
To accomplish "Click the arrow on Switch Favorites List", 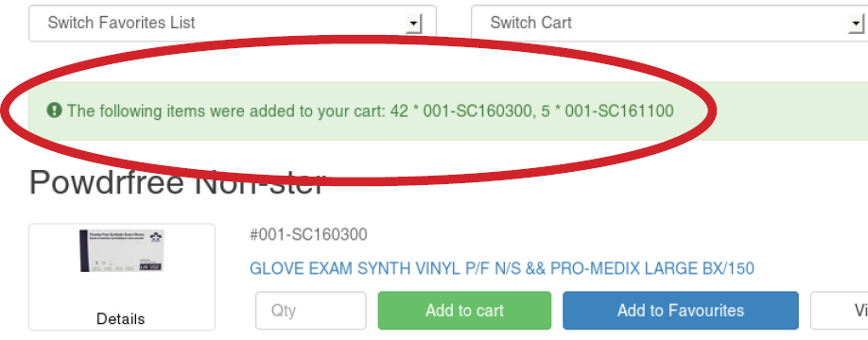I will click(413, 24).
